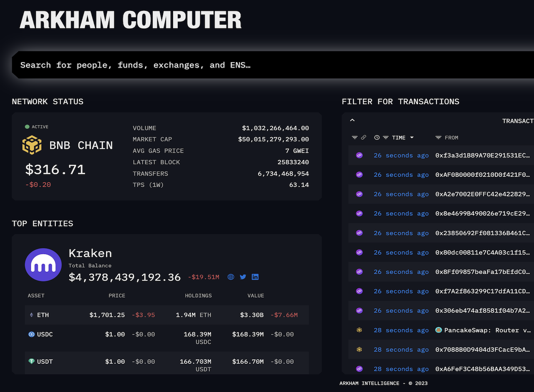Click the $316.71 BNB price
Screen dimensions: 534x392
tap(55, 169)
